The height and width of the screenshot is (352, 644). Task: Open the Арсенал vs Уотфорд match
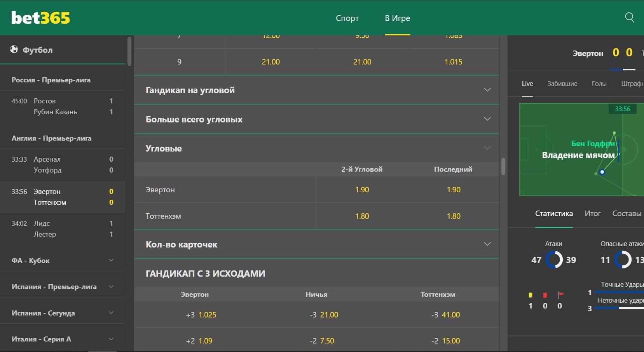(x=63, y=165)
